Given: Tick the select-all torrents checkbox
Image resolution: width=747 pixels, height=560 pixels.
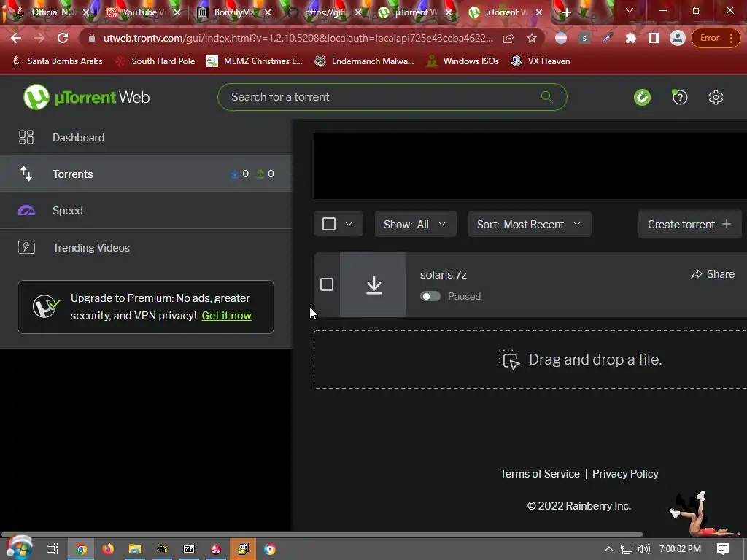Looking at the screenshot, I should 329,224.
